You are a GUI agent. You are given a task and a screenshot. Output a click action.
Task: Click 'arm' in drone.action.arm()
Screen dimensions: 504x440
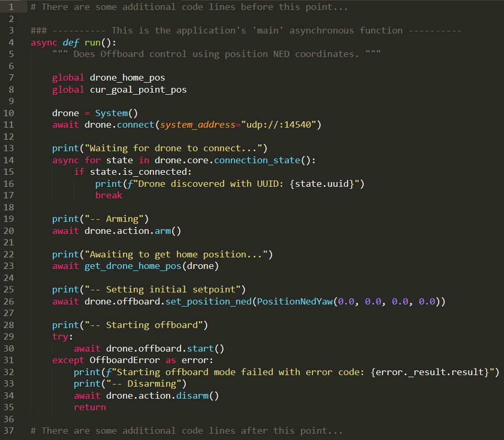click(x=163, y=231)
